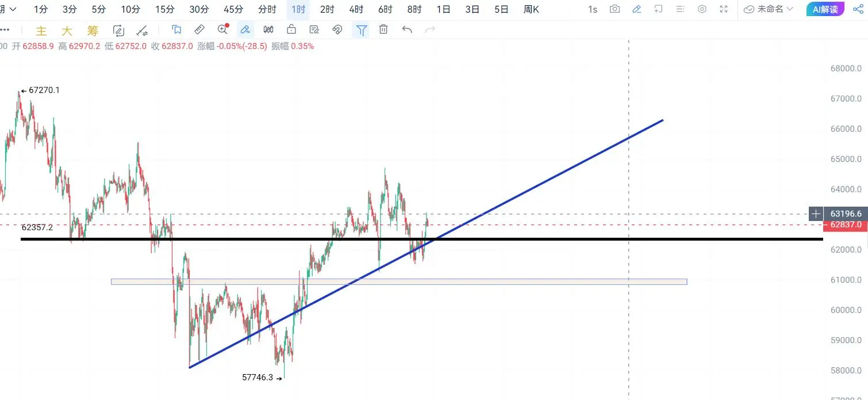
Task: Switch to the 分时 timeframe
Action: [267, 9]
